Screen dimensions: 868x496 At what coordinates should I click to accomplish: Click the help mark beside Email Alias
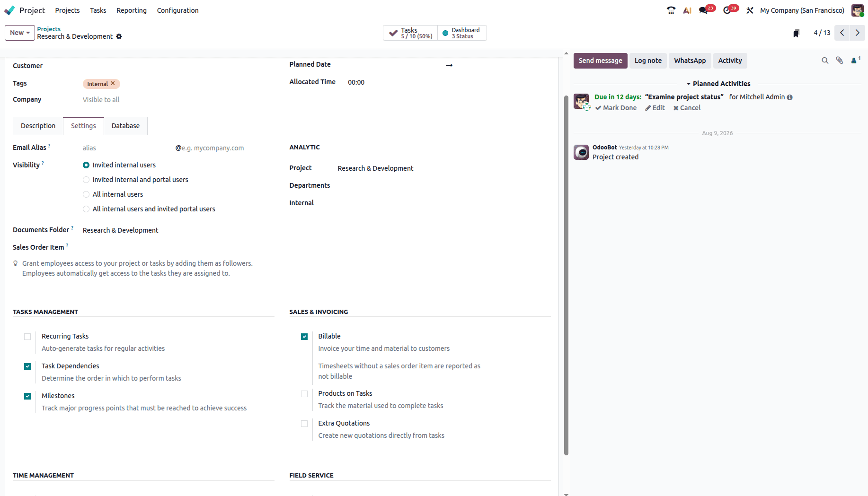pos(49,146)
